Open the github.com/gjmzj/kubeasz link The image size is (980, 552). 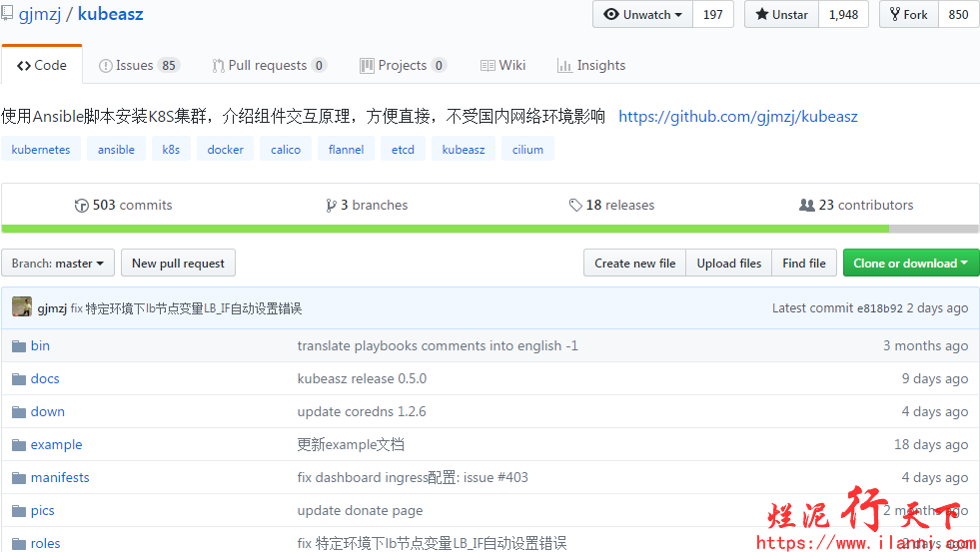pos(737,117)
